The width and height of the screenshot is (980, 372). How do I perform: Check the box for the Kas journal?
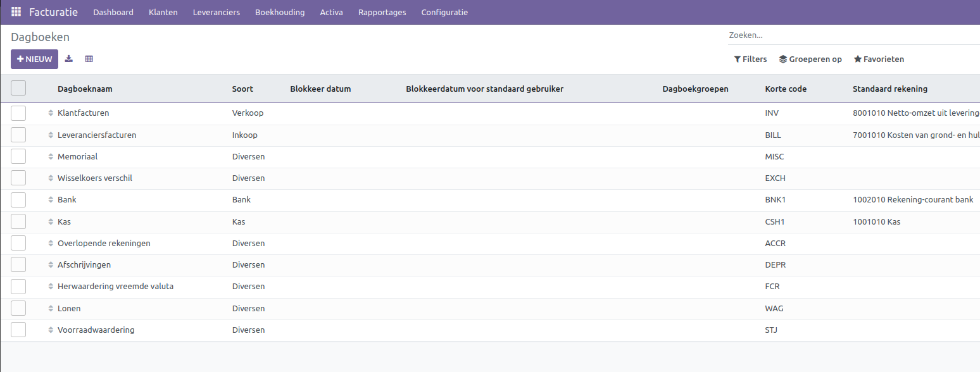18,222
